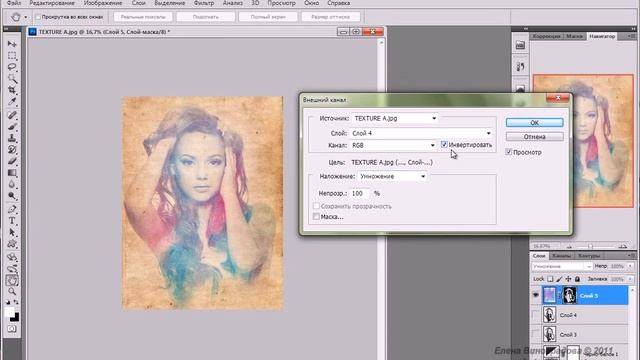Click the lock all icon in Layers
The width and height of the screenshot is (640, 360).
[577, 279]
